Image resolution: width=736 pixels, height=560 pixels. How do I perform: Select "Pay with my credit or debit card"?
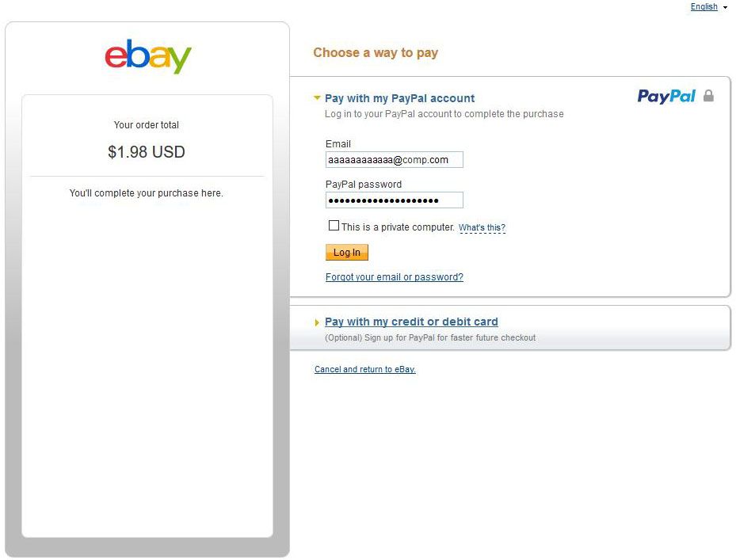point(411,322)
